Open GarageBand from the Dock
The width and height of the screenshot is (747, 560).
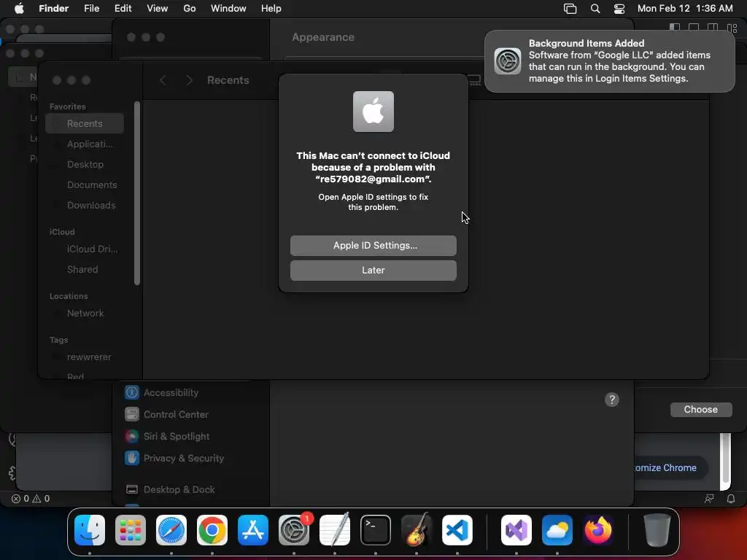pos(417,530)
